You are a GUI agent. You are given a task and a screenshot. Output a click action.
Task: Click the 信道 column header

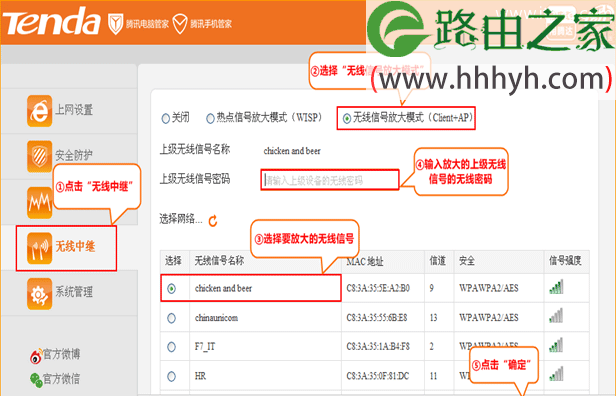pyautogui.click(x=438, y=260)
